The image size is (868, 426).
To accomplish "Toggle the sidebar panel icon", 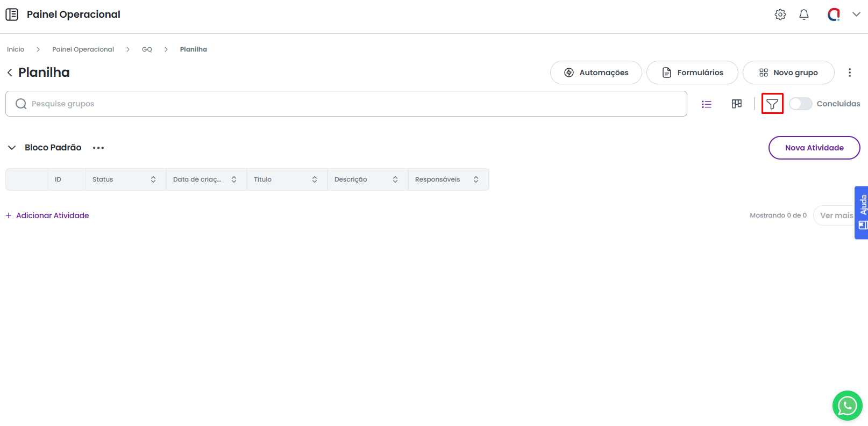I will click(x=12, y=15).
